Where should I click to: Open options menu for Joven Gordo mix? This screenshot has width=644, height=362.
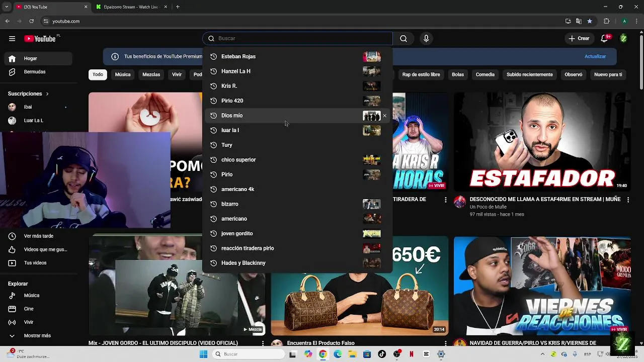pyautogui.click(x=263, y=343)
